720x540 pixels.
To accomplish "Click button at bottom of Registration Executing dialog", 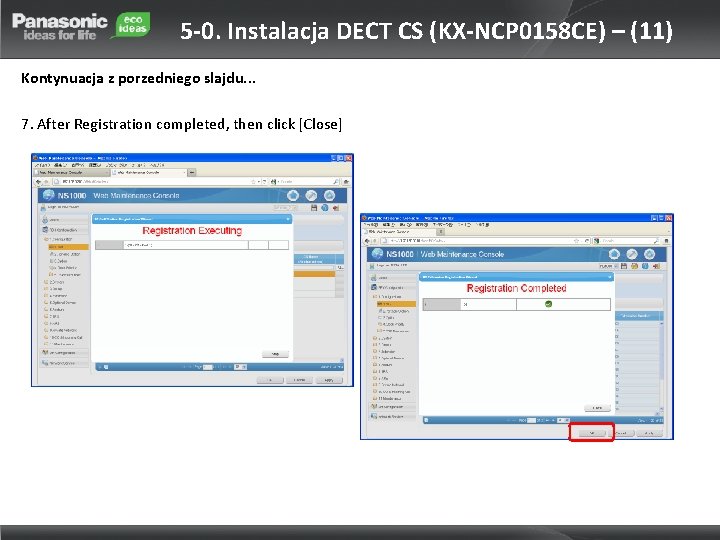I will (x=276, y=354).
